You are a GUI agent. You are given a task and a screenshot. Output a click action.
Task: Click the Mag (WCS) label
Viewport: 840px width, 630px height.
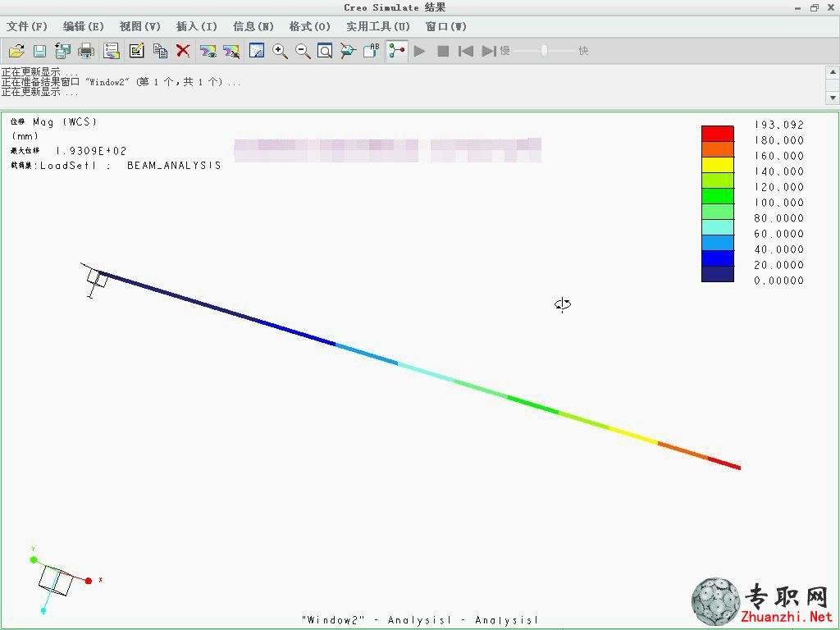tap(65, 122)
